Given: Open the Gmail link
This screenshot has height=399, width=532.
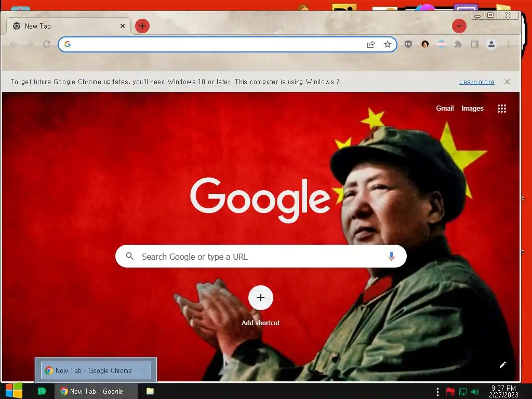Looking at the screenshot, I should pyautogui.click(x=445, y=108).
